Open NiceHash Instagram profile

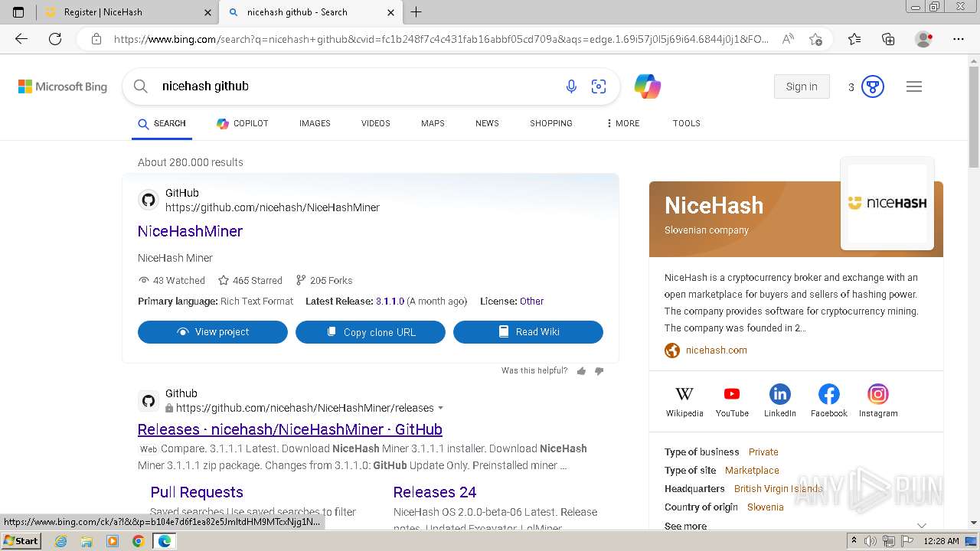pyautogui.click(x=878, y=401)
